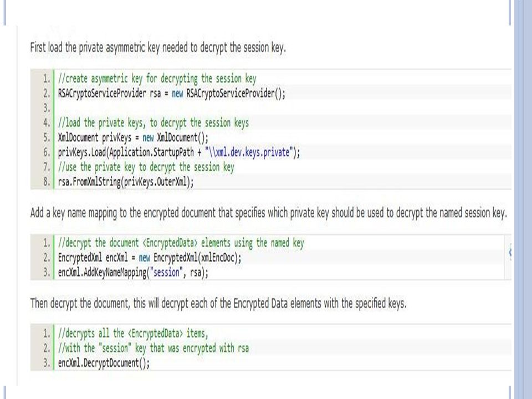Image resolution: width=532 pixels, height=399 pixels.
Task: Click the privKeys.Load(Application.StartupPath code line
Action: (179, 152)
